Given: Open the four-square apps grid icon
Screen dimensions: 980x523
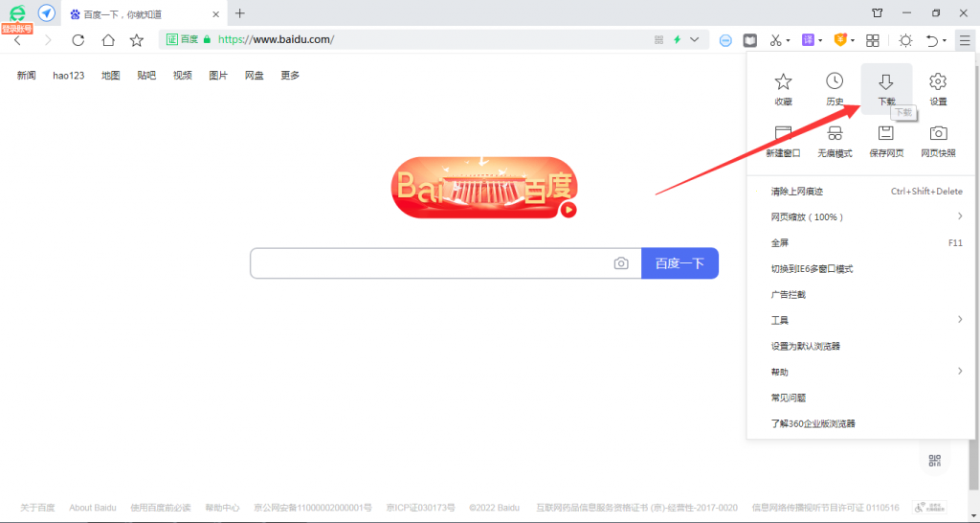Looking at the screenshot, I should [873, 40].
